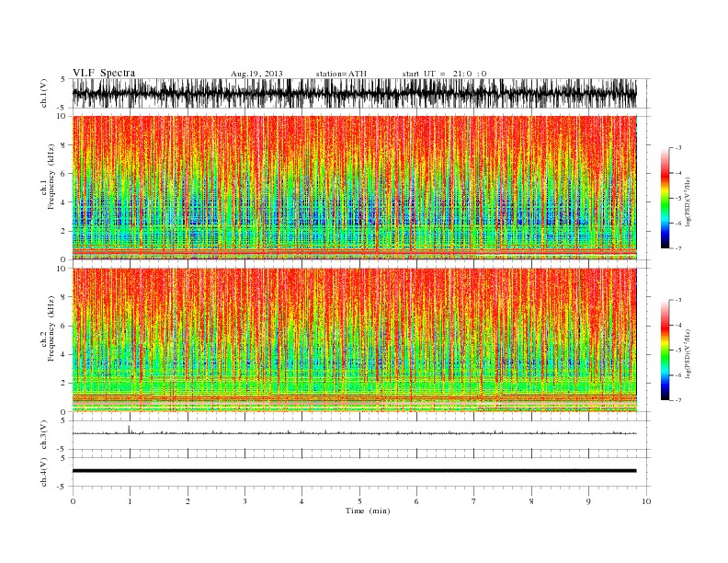Click the "5" tick on the time axis
728x563 pixels.
click(x=359, y=501)
